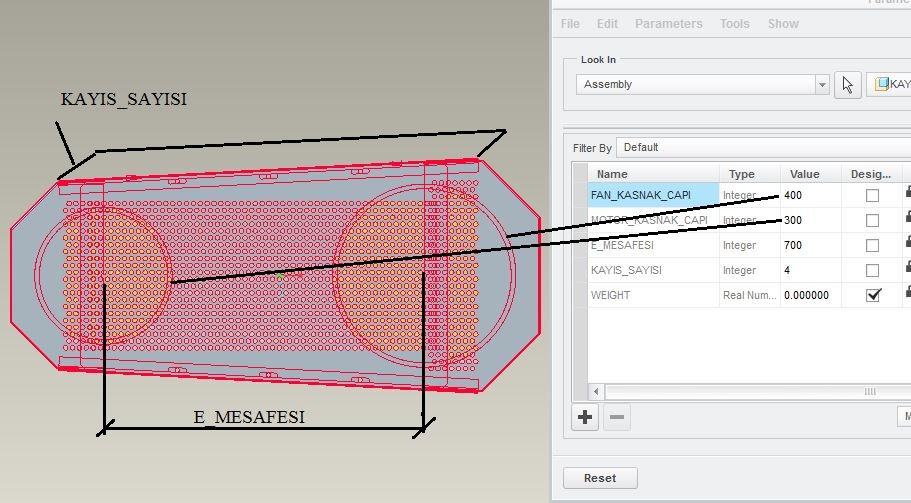Click the Type cell of WEIGHT row
Screen dimensions: 911x503
[750, 295]
